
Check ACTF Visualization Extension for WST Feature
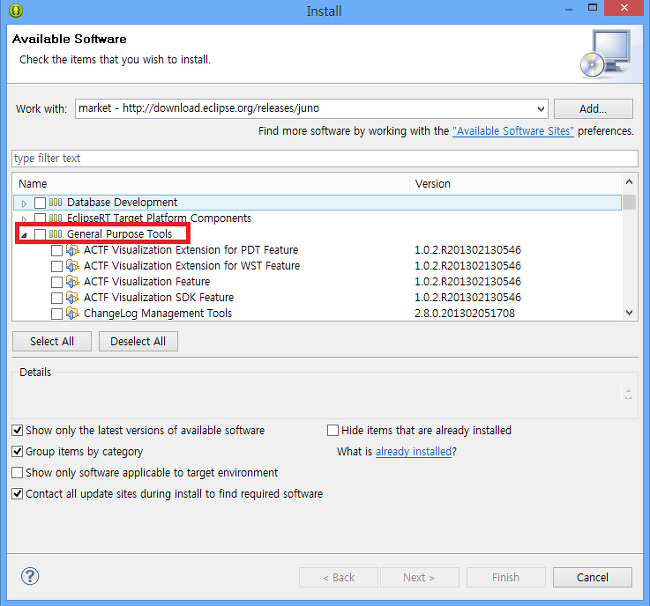pyautogui.click(x=57, y=266)
